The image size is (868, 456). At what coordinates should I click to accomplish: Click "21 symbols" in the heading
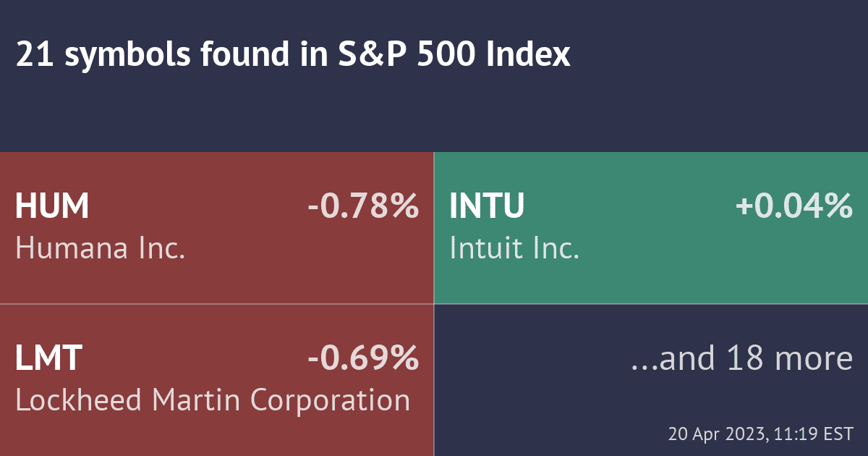[x=101, y=56]
